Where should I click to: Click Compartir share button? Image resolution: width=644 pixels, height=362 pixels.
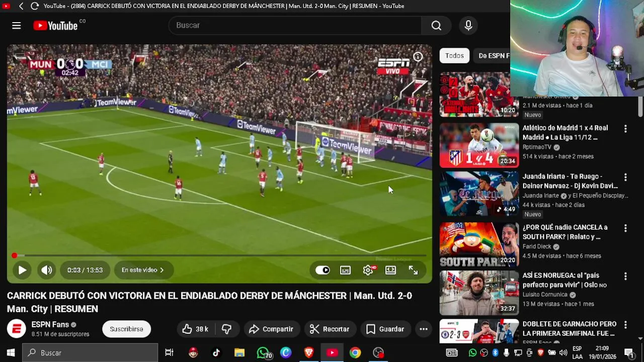pyautogui.click(x=271, y=329)
